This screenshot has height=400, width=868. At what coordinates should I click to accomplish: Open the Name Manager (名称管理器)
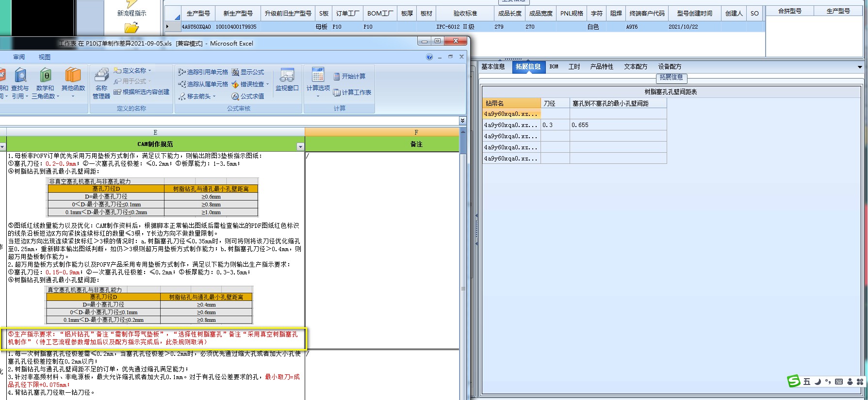[101, 83]
